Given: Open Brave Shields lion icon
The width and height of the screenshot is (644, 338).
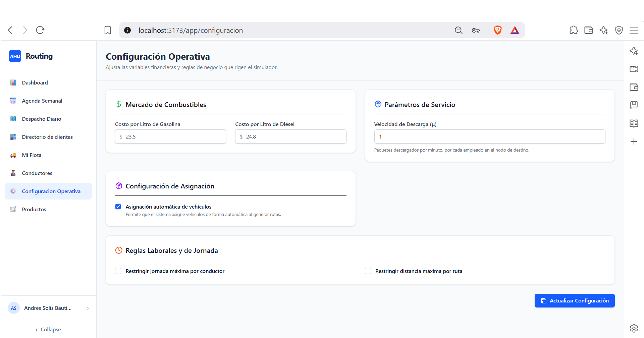Looking at the screenshot, I should coord(498,30).
